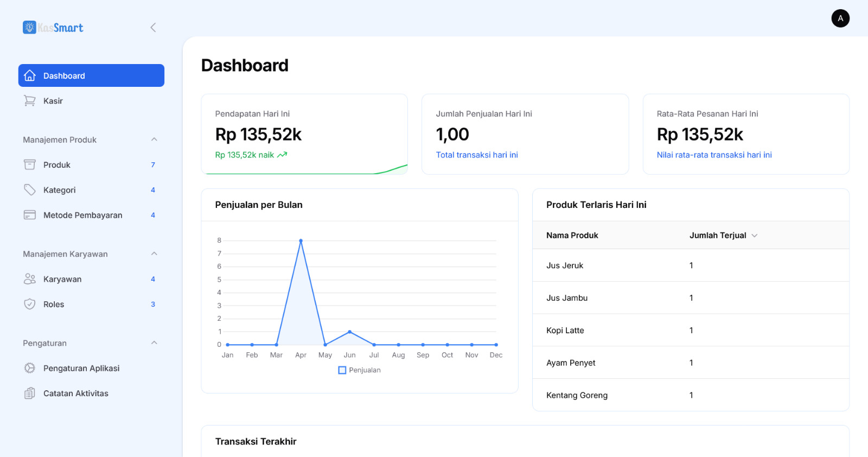Screen dimensions: 868x457
Task: Click the Roles shield icon
Action: 30,304
